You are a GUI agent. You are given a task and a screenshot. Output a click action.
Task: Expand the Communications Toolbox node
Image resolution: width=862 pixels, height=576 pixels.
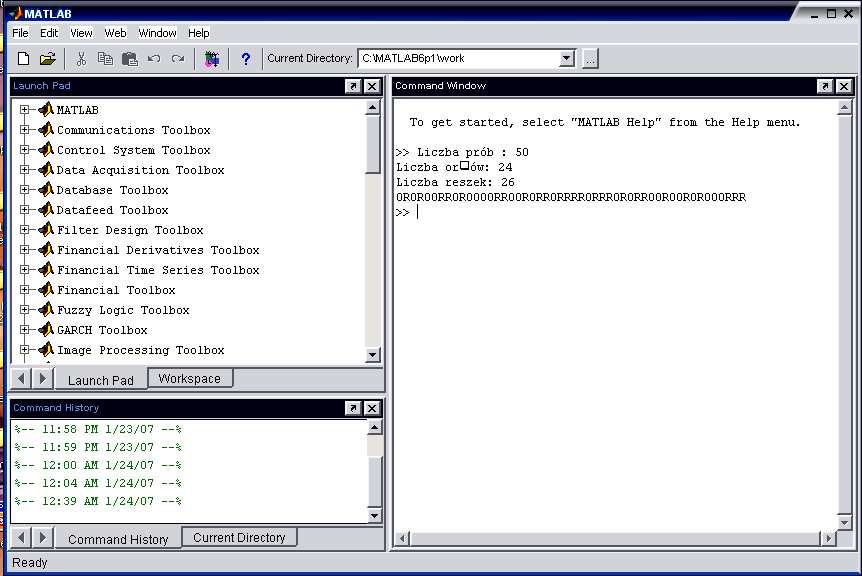point(24,130)
